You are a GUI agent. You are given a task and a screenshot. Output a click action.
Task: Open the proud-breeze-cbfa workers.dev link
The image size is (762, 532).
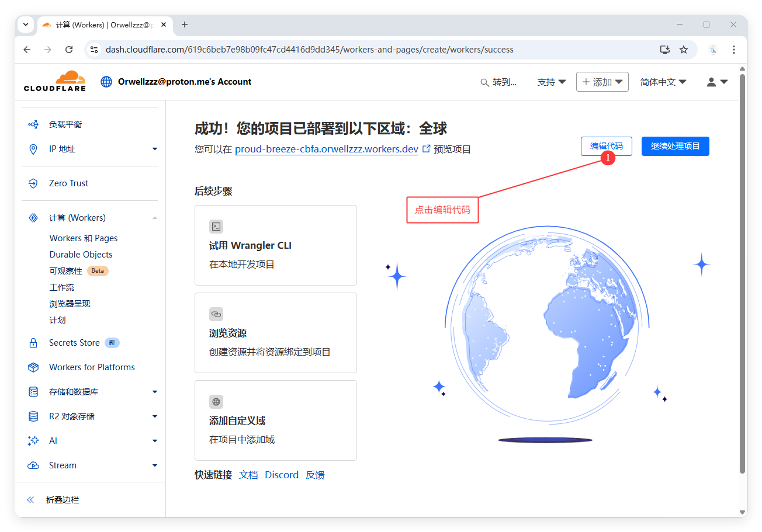point(326,149)
